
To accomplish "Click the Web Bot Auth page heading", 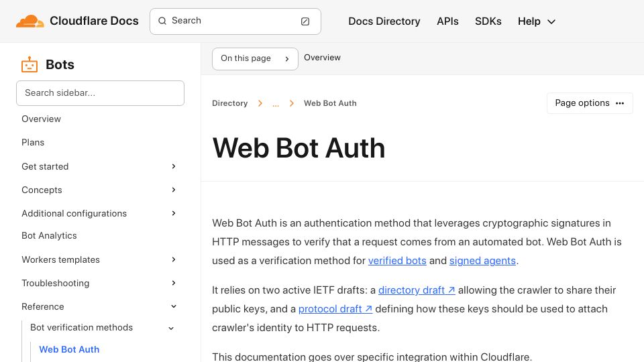I will coord(299,148).
